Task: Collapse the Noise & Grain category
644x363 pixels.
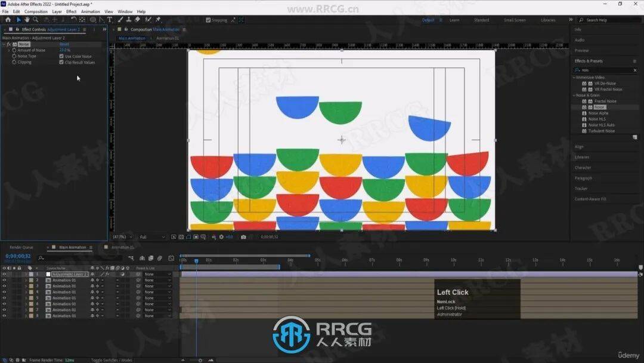Action: (x=575, y=96)
